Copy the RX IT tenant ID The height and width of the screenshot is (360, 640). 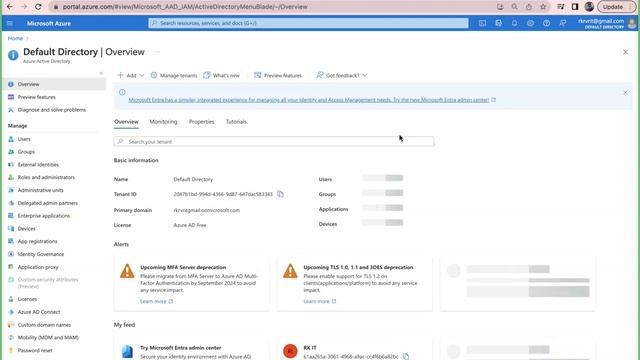click(x=406, y=356)
